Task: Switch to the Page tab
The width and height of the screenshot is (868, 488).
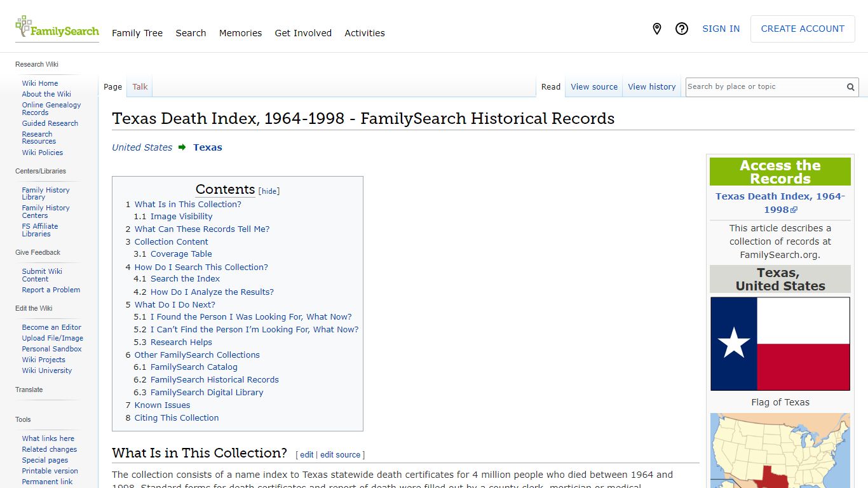Action: 113,87
